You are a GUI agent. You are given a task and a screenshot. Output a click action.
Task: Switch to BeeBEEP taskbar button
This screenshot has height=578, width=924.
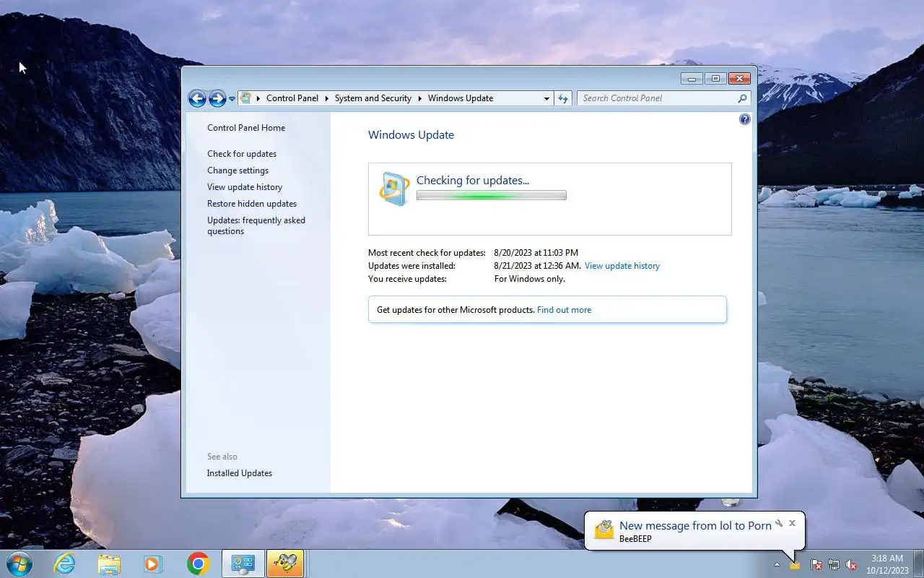click(285, 564)
